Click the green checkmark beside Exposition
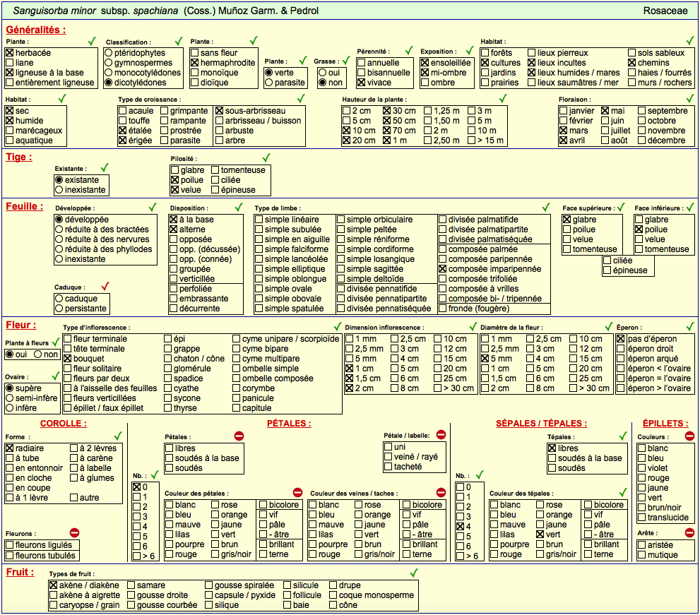This screenshot has height=615, width=700. (469, 50)
